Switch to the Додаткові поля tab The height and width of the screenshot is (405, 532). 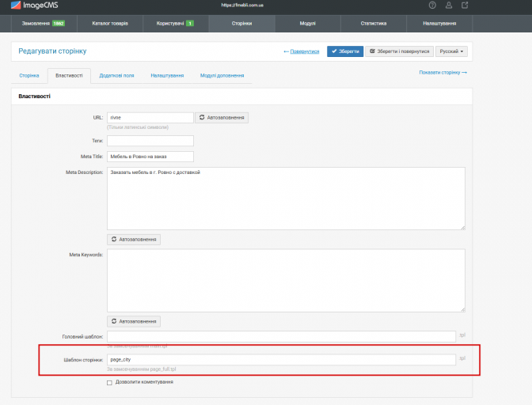116,76
